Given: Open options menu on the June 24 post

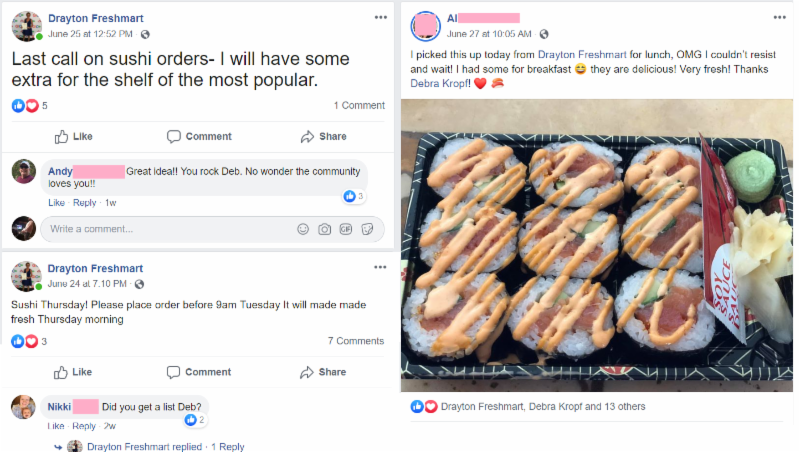Looking at the screenshot, I should [x=380, y=269].
